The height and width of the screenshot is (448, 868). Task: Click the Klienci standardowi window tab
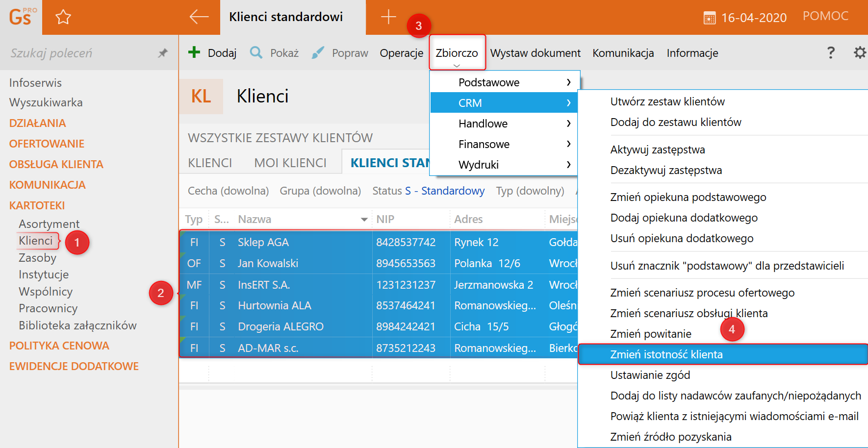coord(293,17)
